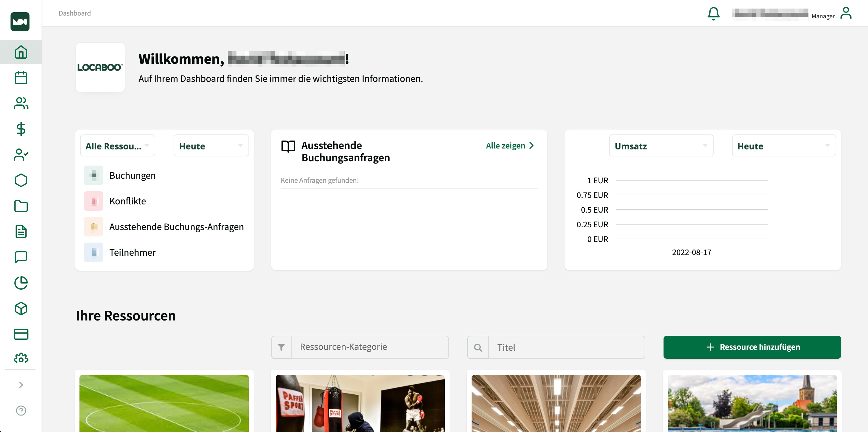Image resolution: width=868 pixels, height=432 pixels.
Task: Click the Manager role label
Action: pyautogui.click(x=822, y=16)
